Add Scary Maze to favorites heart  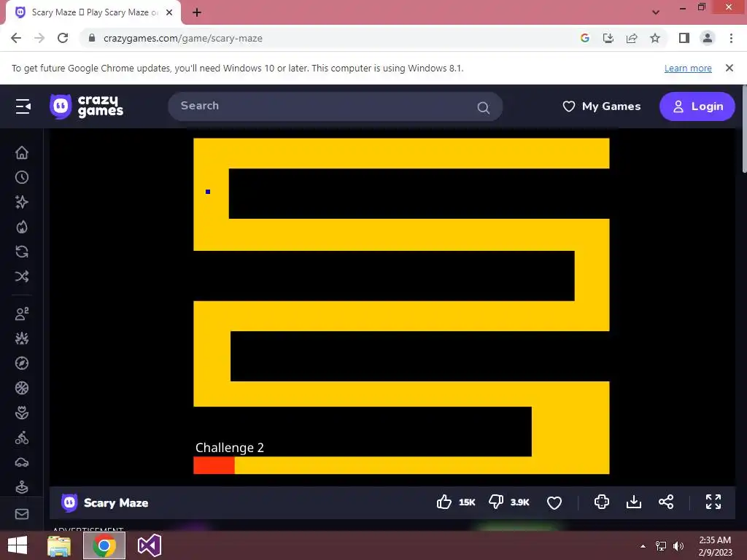(x=554, y=503)
